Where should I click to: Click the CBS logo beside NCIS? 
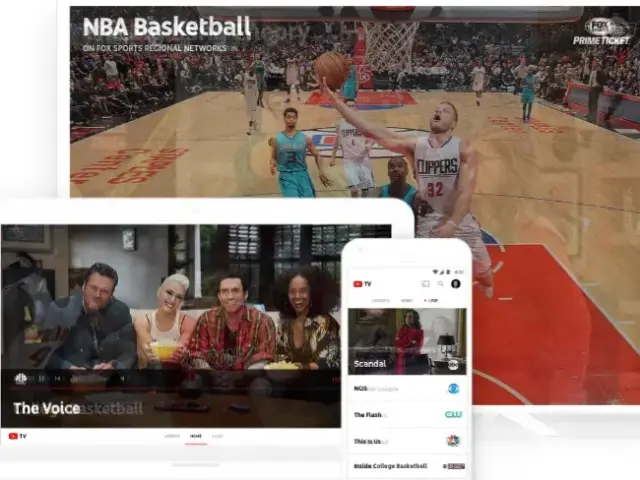[x=453, y=388]
